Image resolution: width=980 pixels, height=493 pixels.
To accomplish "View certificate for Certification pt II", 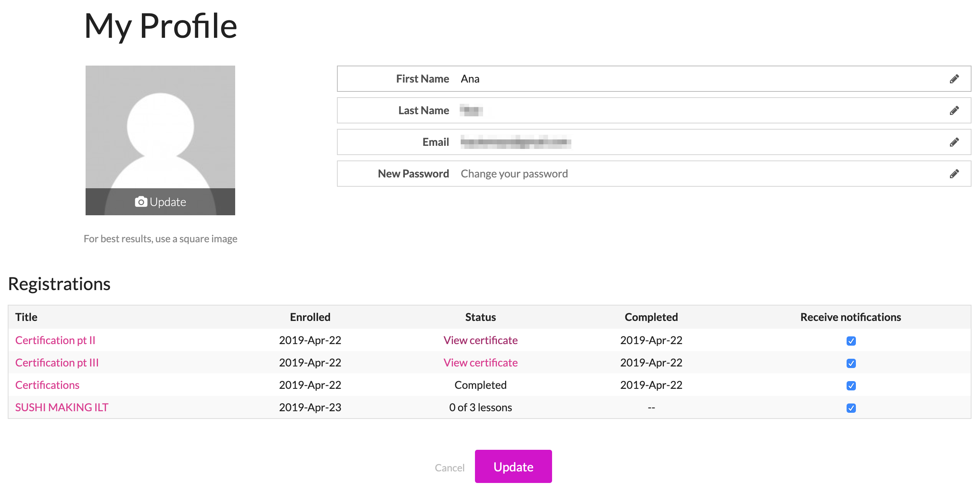I will point(480,340).
